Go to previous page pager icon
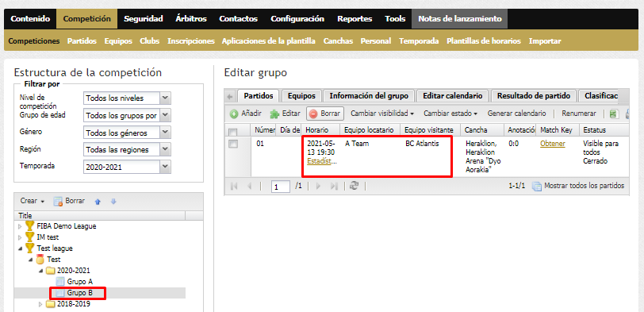Viewport: 644px width, 312px height. 249,186
